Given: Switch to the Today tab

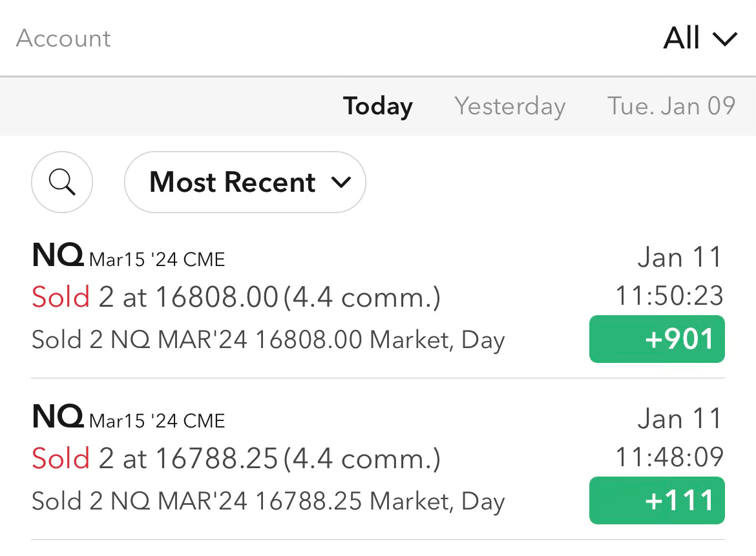Looking at the screenshot, I should click(377, 107).
